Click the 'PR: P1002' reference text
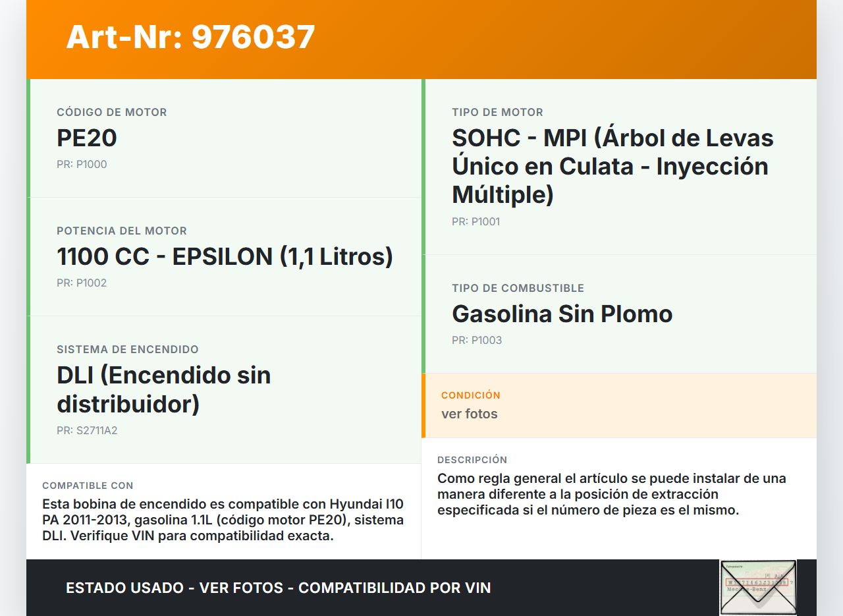The image size is (843, 616). [x=82, y=283]
